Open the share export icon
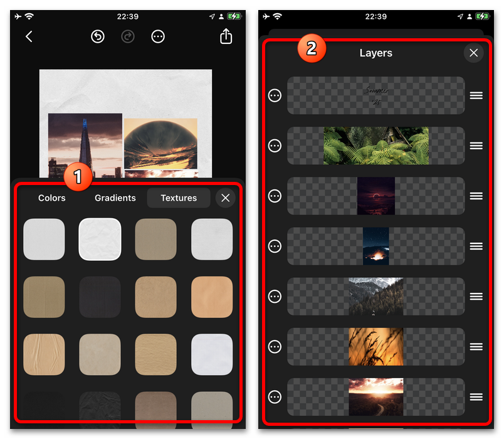The width and height of the screenshot is (504, 439). click(x=226, y=37)
